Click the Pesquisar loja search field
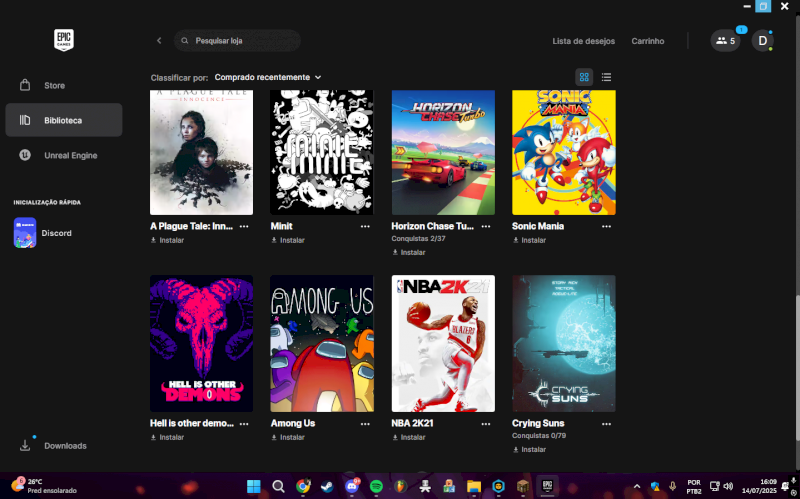Viewport: 800px width, 499px height. pyautogui.click(x=237, y=40)
